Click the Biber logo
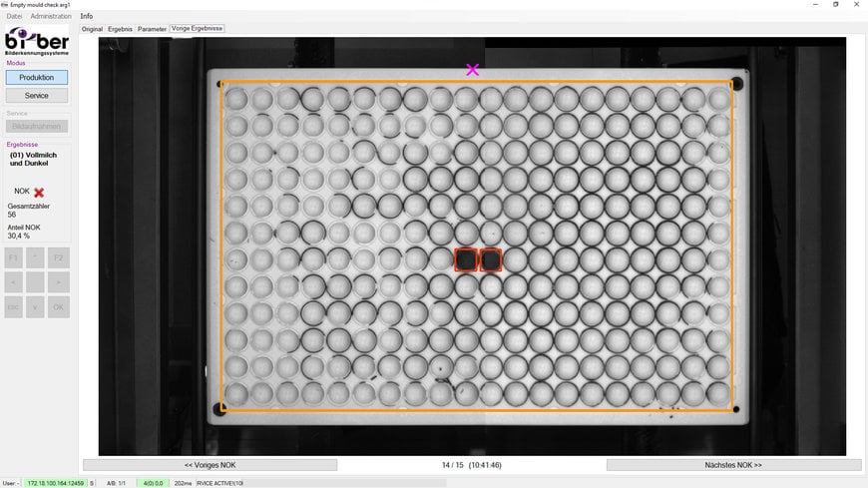Viewport: 868px width, 488px height. point(37,41)
